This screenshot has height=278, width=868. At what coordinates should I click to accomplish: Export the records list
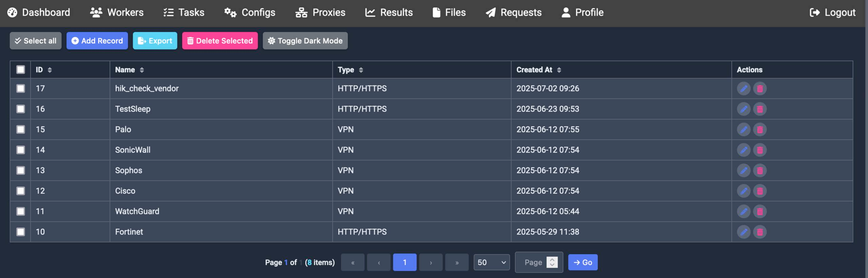[x=155, y=41]
